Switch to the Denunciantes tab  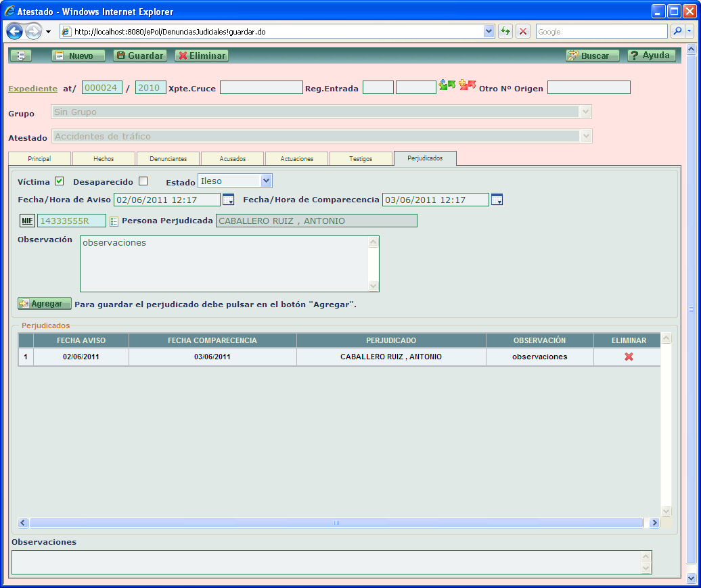[x=168, y=158]
